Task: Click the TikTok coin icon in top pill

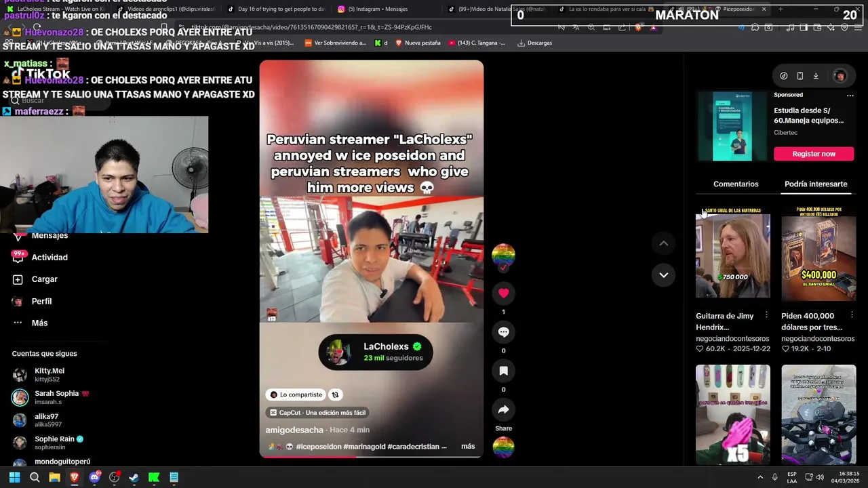Action: click(784, 76)
